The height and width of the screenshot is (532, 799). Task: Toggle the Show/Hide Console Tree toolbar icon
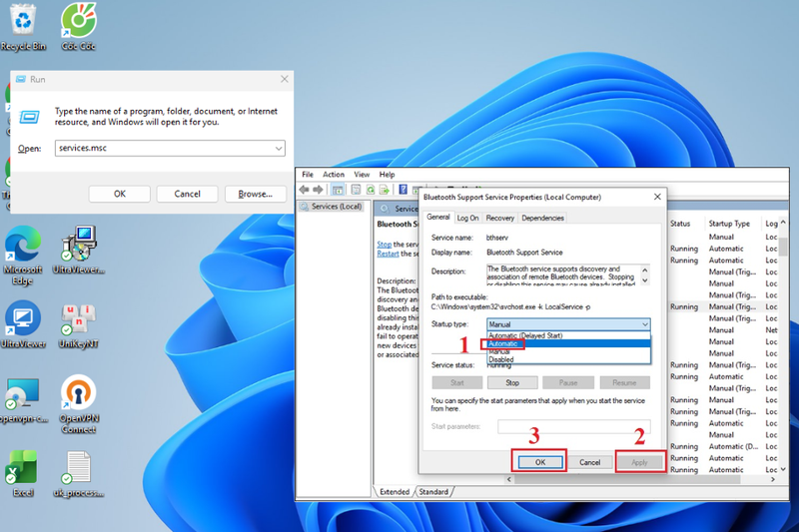338,190
